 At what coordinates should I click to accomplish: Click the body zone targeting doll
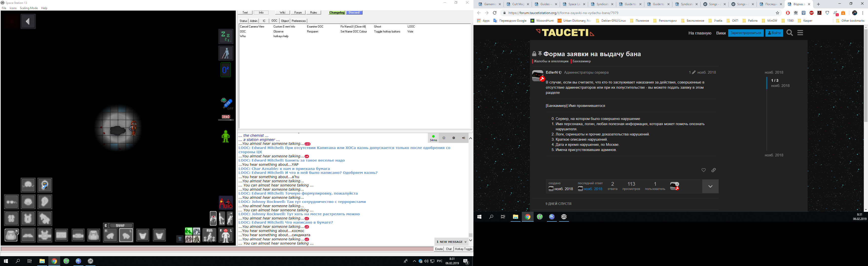click(x=226, y=235)
